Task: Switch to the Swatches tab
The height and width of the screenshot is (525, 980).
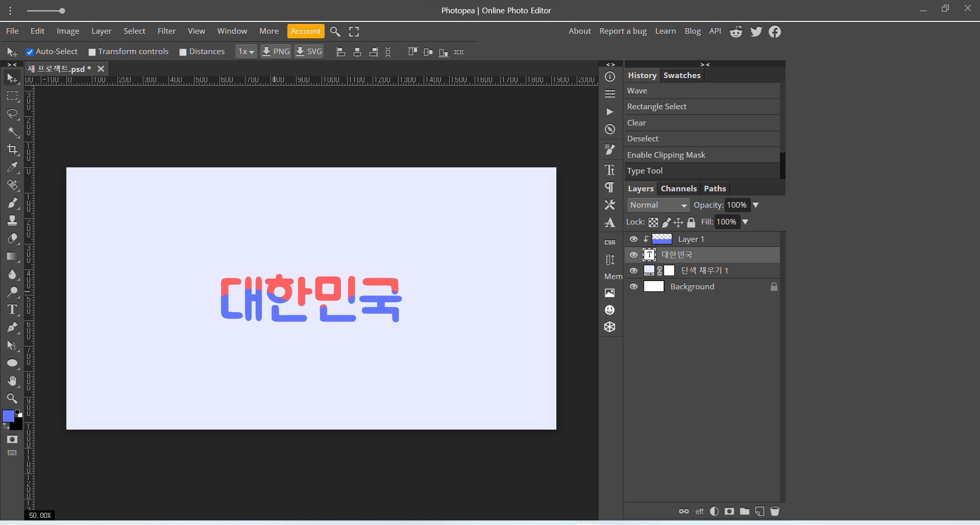Action: [682, 76]
